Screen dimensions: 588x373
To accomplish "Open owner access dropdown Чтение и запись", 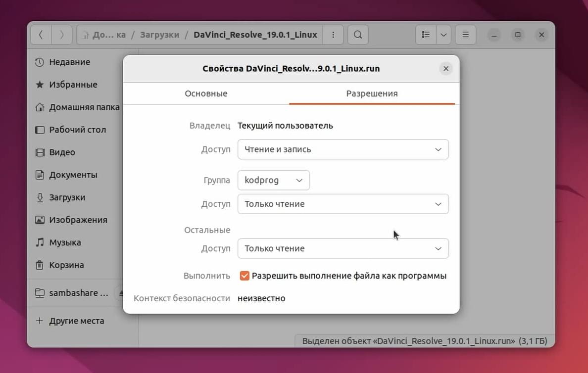I will (x=343, y=149).
